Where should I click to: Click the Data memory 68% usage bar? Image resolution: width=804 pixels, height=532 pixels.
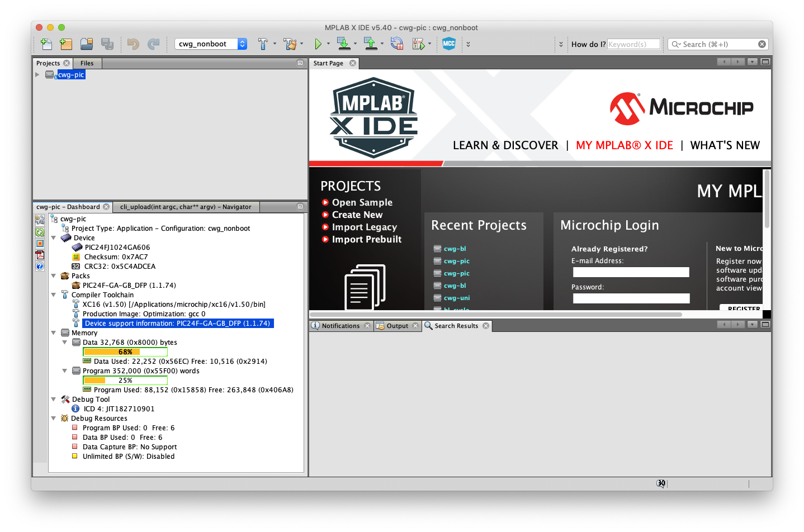(125, 352)
